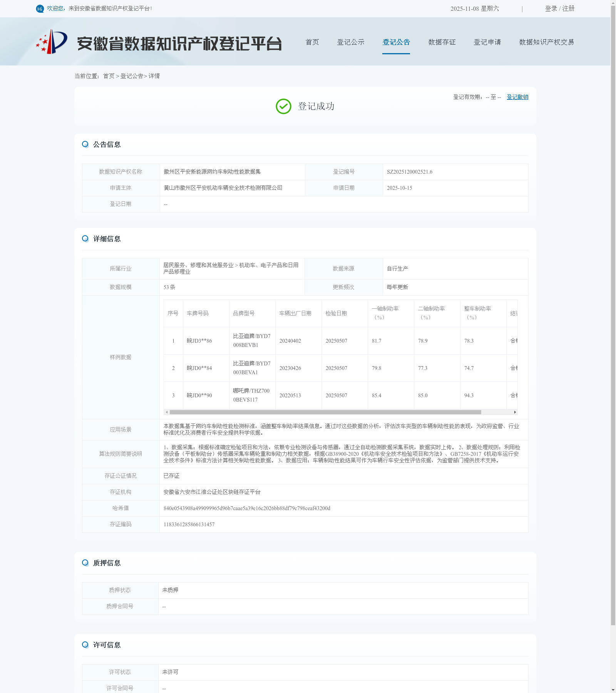Click the data scale value 53 条

coord(169,287)
